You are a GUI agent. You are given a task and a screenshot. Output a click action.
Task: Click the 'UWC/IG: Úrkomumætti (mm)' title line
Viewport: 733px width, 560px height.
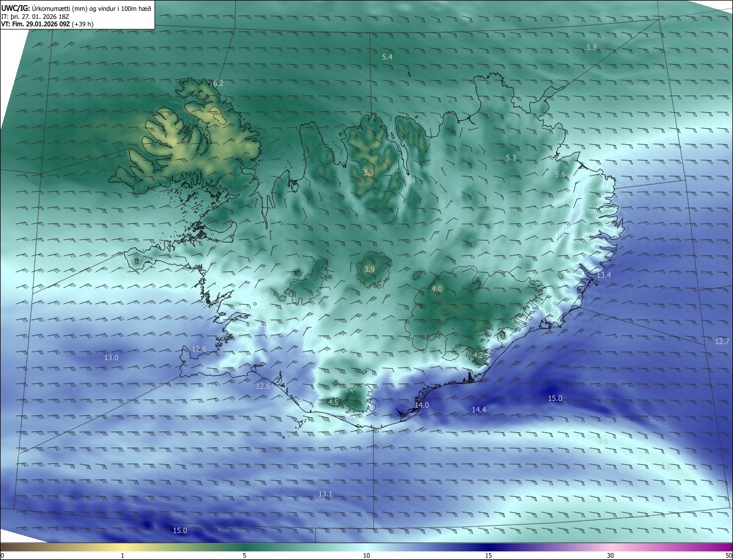(76, 8)
